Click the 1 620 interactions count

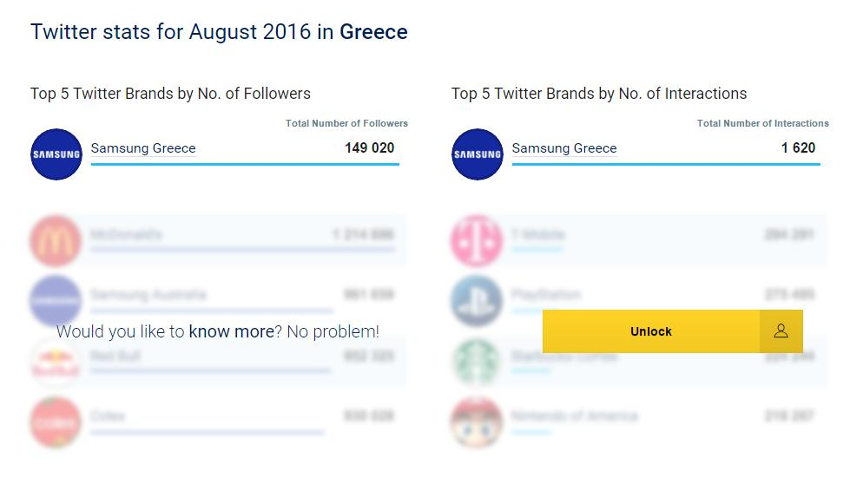798,147
